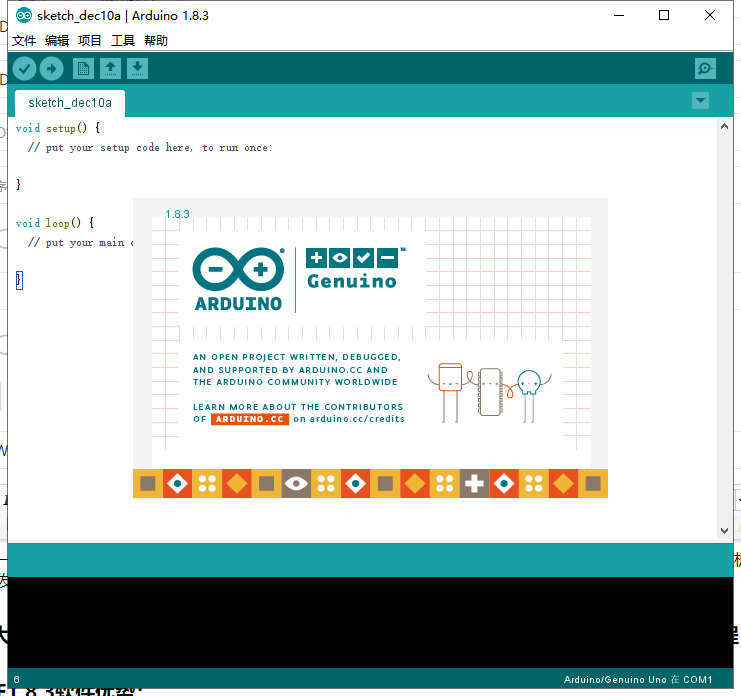Image resolution: width=741 pixels, height=696 pixels.
Task: Click the 'void loop() {' code line
Action: coord(55,223)
